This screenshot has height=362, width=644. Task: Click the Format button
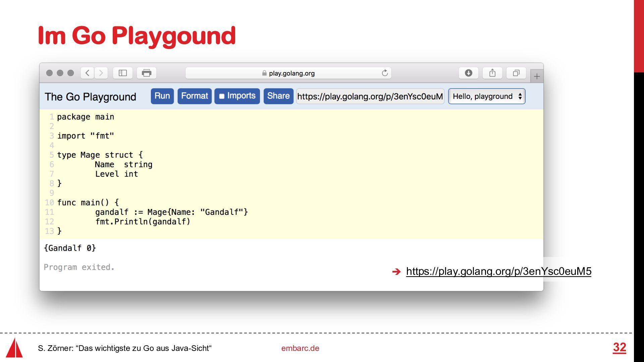(x=195, y=96)
